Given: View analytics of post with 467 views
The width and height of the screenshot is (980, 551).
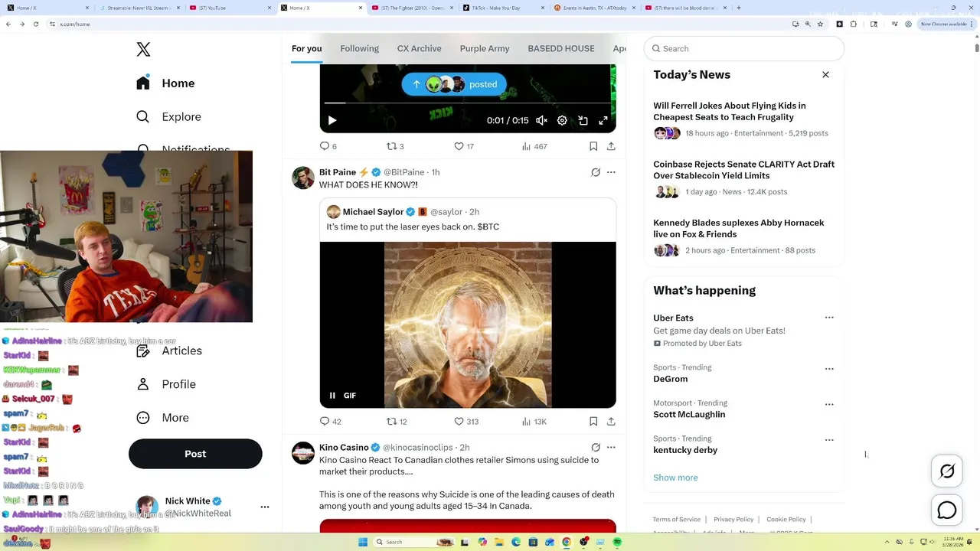Looking at the screenshot, I should pyautogui.click(x=534, y=146).
